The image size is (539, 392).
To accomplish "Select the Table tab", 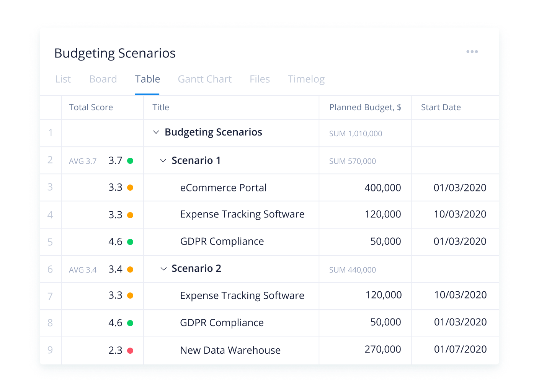I will [147, 79].
